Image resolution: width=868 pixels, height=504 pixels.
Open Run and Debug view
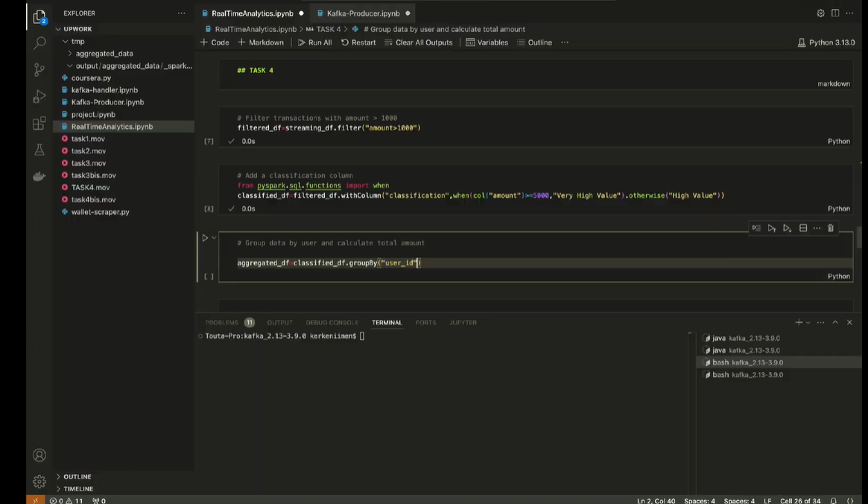(39, 96)
